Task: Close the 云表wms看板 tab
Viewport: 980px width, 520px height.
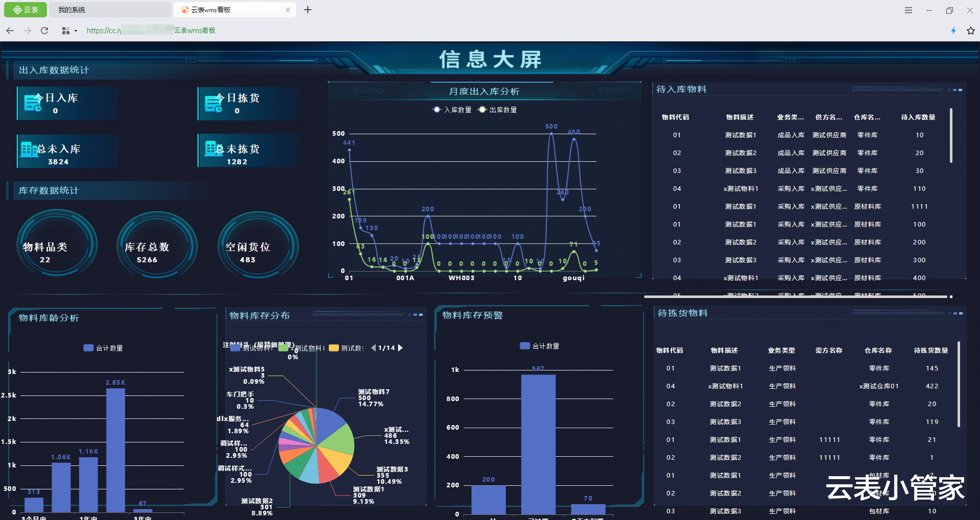Action: pos(288,10)
